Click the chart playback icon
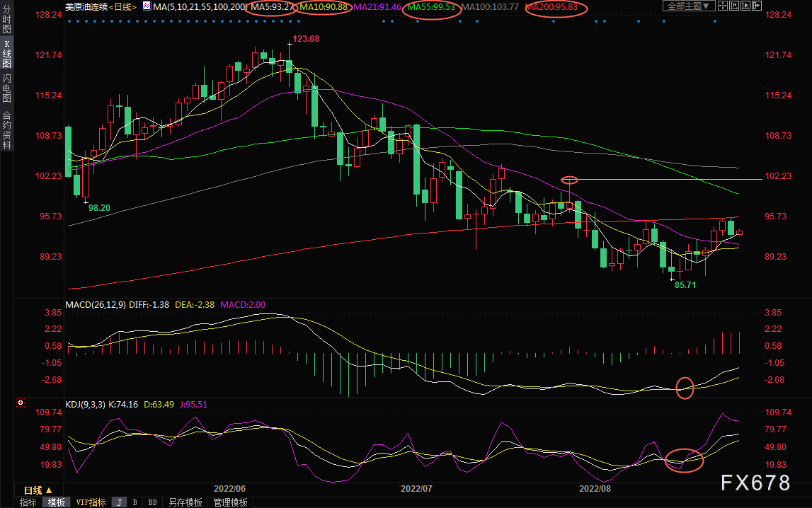This screenshot has height=508, width=812. point(745,6)
